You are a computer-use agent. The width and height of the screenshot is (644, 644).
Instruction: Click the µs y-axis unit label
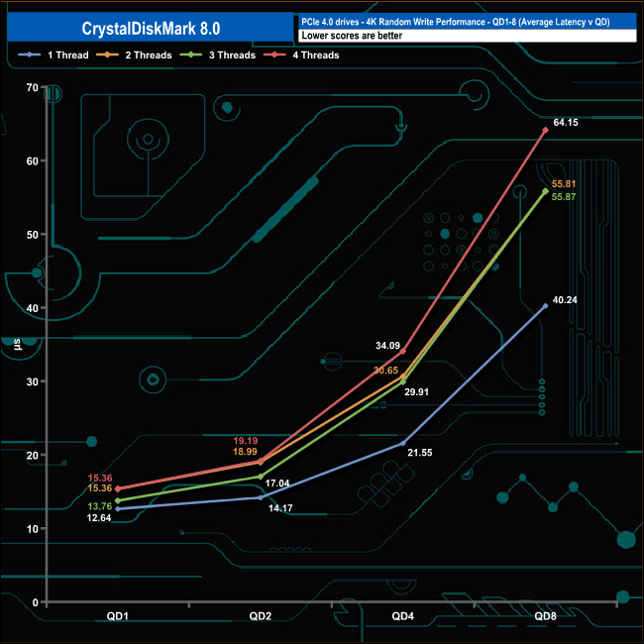(x=17, y=344)
